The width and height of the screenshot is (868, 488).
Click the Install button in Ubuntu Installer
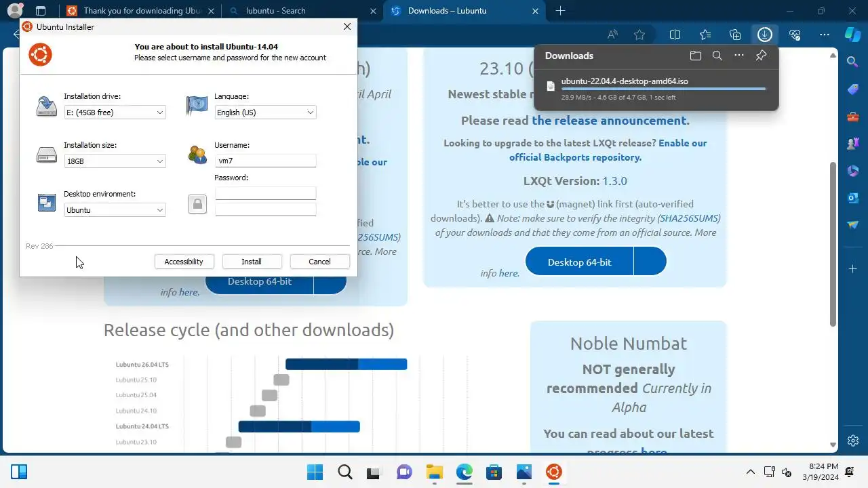(x=252, y=262)
